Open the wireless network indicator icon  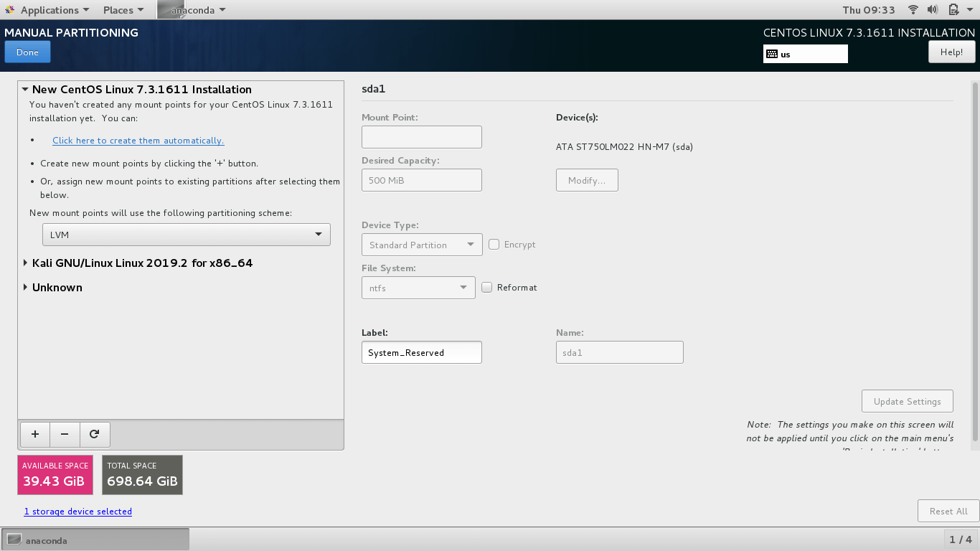[913, 10]
